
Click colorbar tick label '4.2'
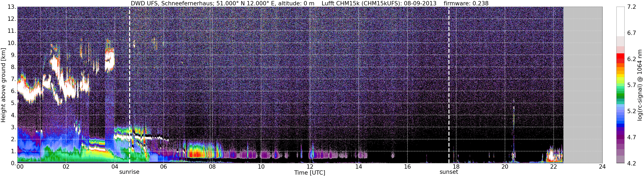[x=632, y=163]
